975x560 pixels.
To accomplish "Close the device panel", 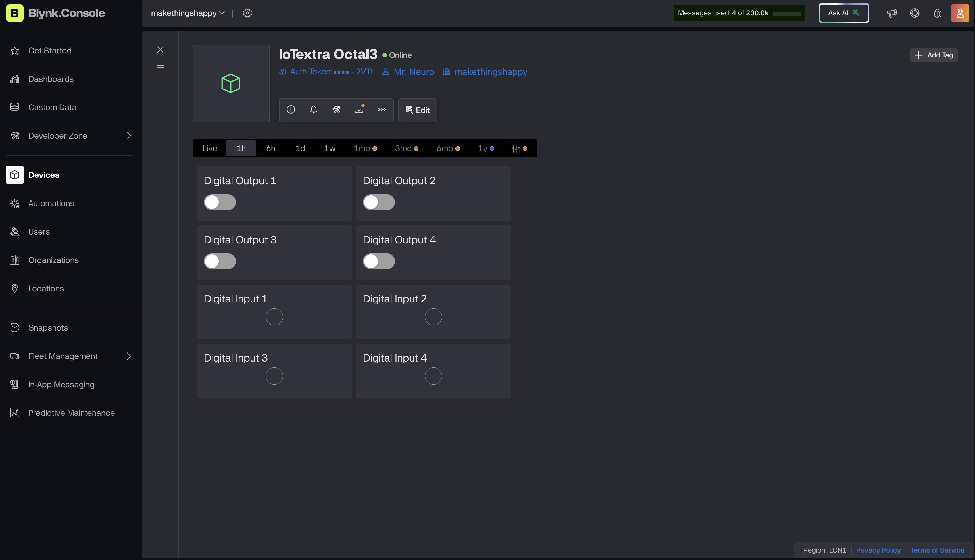I will pos(160,50).
